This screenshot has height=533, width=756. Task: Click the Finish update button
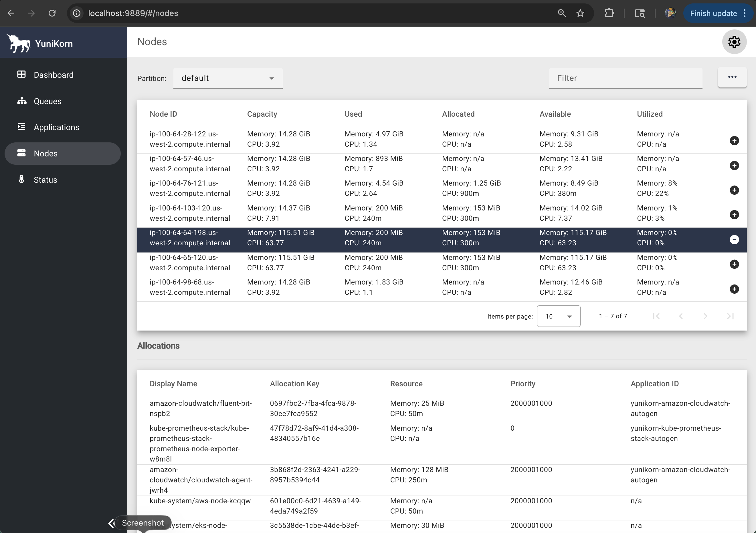tap(713, 13)
